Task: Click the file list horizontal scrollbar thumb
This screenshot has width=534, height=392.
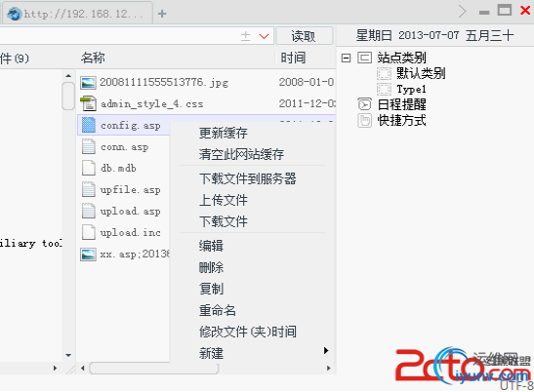Action: [x=153, y=369]
